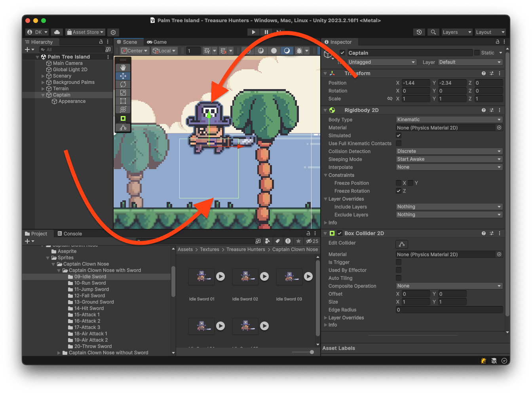Select the Hand view tool
The width and height of the screenshot is (532, 394).
[123, 68]
